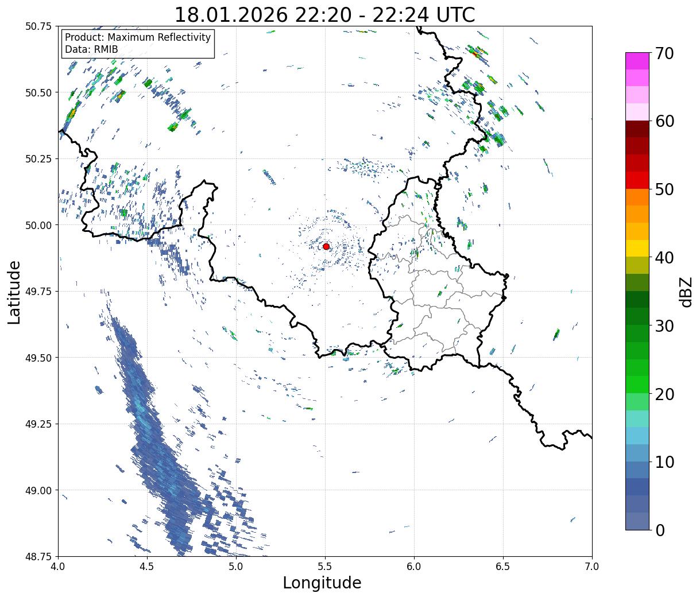Click the bright red colorbar segment above 50

(x=637, y=180)
